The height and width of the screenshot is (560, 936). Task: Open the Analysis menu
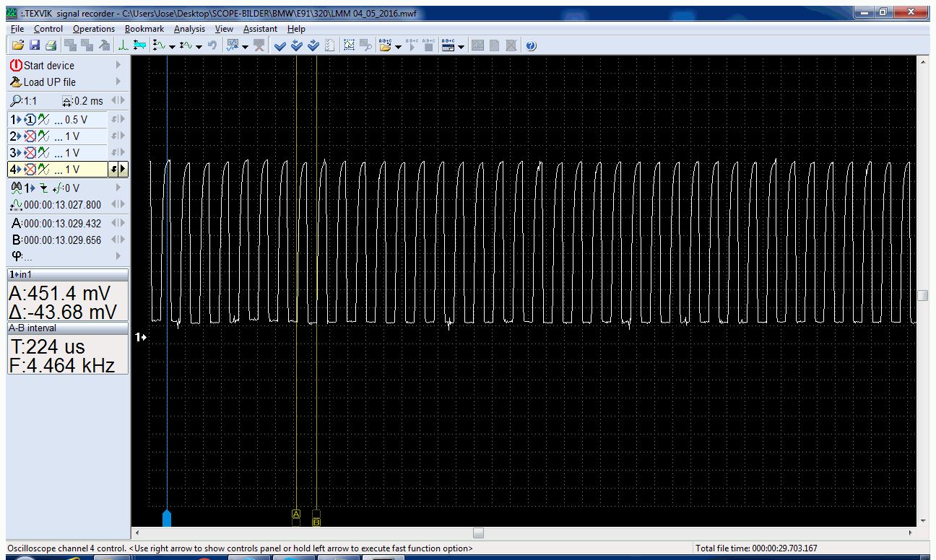tap(189, 29)
